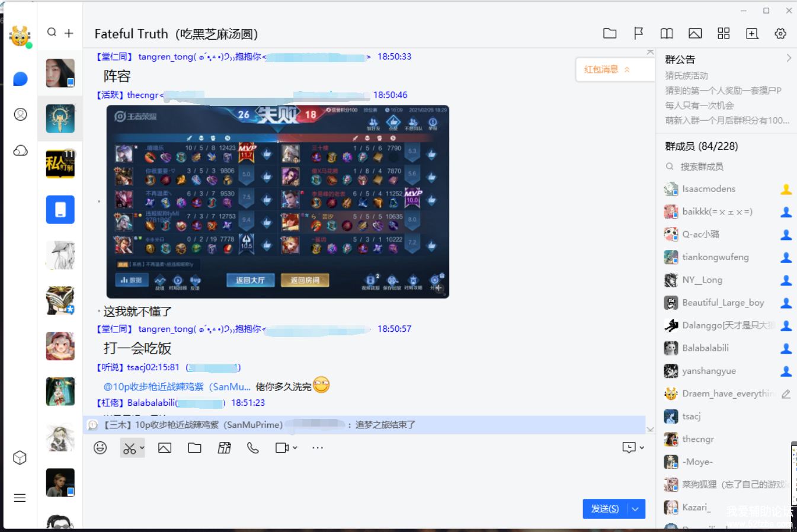Expand message history options arrow
The height and width of the screenshot is (532, 797).
tap(641, 448)
